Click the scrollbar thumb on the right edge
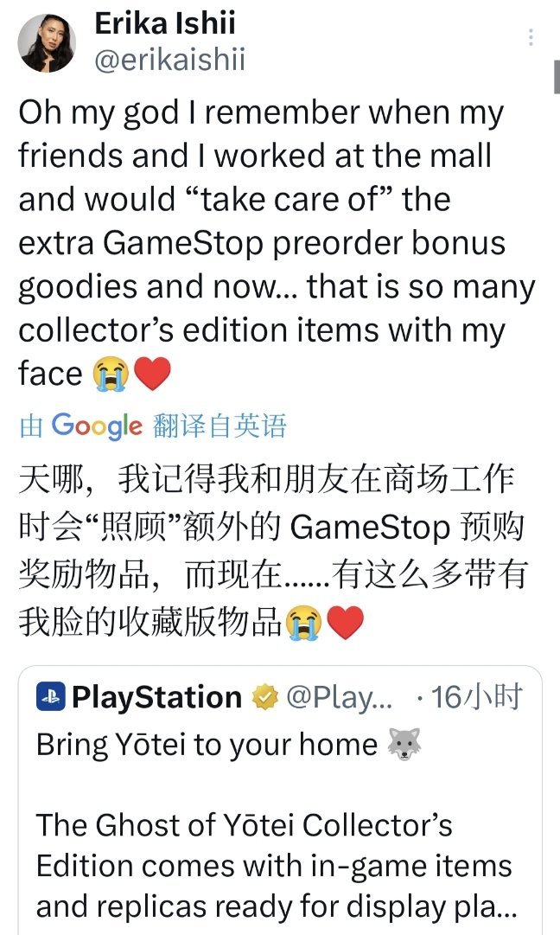 [x=557, y=76]
